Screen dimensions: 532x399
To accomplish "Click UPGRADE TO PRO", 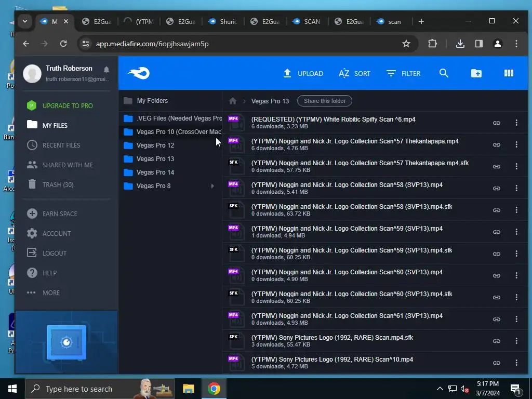I will 60,105.
